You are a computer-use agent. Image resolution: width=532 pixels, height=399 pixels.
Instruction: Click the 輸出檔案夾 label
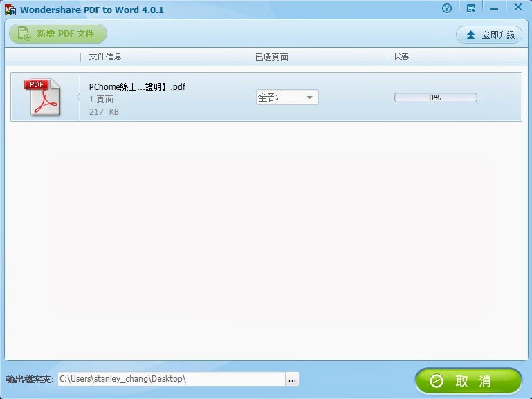point(30,380)
